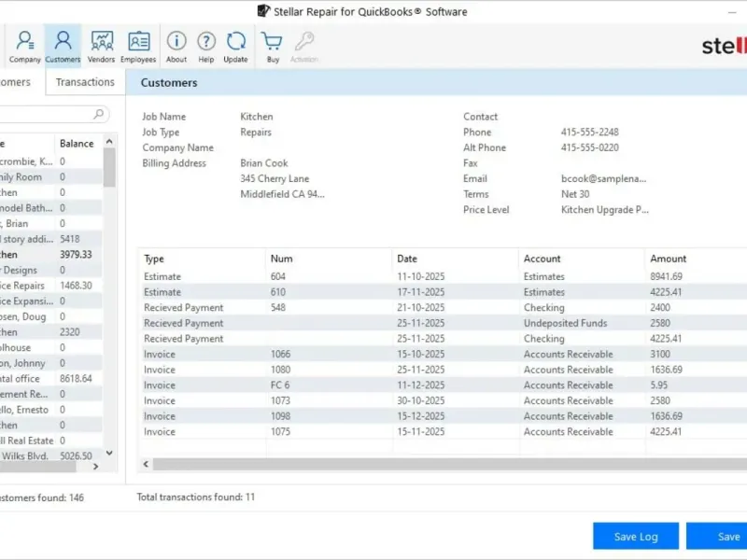Viewport: 747px width, 560px height.
Task: Select the customer with balance 8618.64
Action: pos(56,379)
